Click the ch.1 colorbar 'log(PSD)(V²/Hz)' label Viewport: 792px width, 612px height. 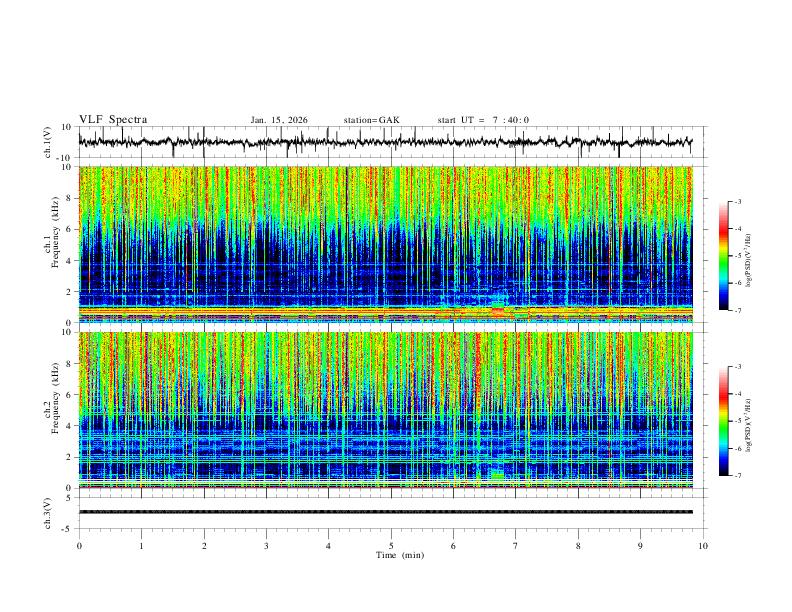click(749, 260)
